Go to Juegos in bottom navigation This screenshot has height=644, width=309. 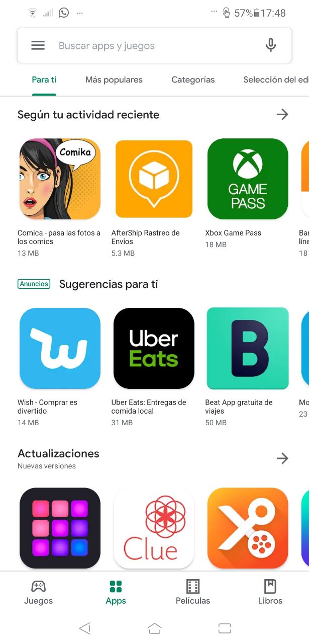38,592
